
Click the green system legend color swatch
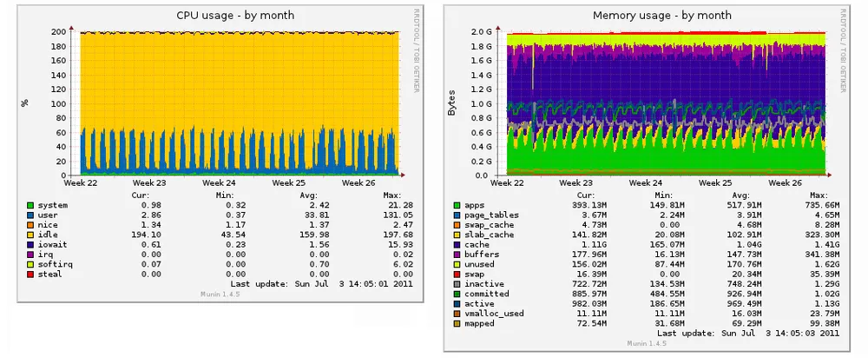tap(30, 205)
